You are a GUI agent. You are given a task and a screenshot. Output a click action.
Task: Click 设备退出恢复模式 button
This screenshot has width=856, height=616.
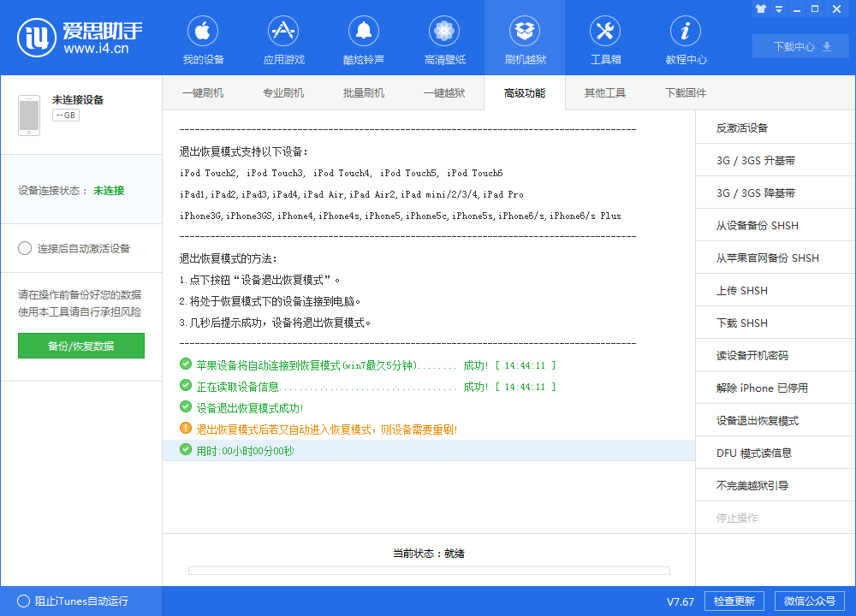click(x=776, y=420)
